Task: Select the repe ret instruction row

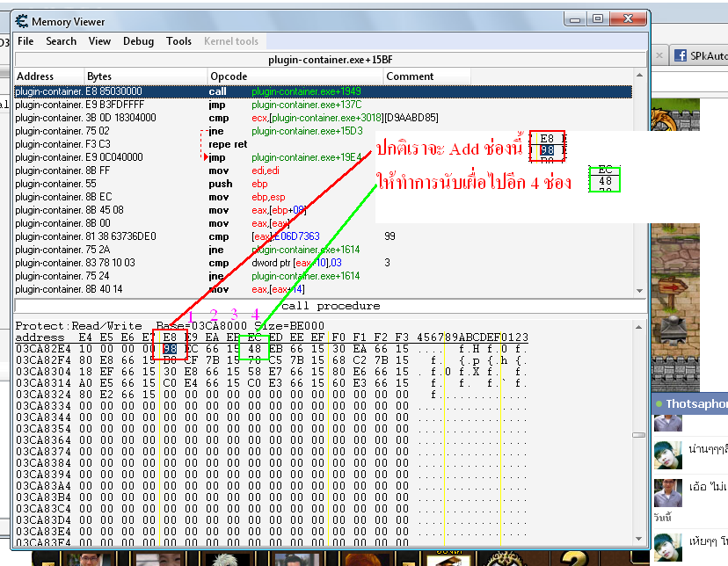Action: coord(324,144)
